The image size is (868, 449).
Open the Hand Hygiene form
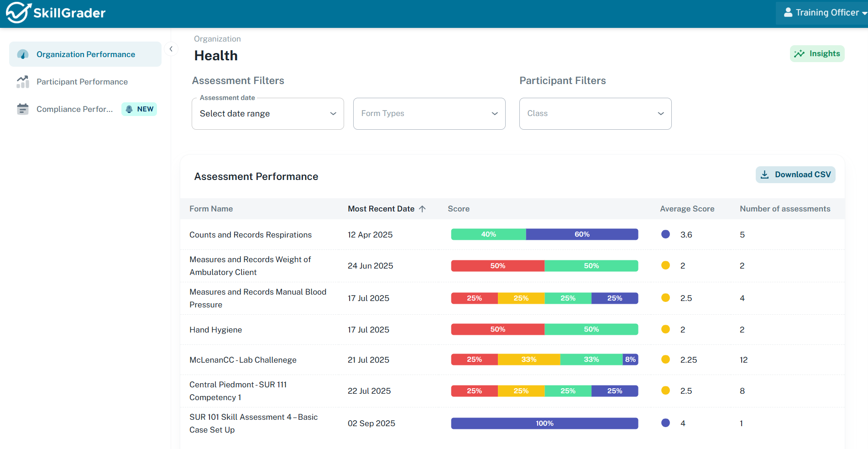pos(215,329)
